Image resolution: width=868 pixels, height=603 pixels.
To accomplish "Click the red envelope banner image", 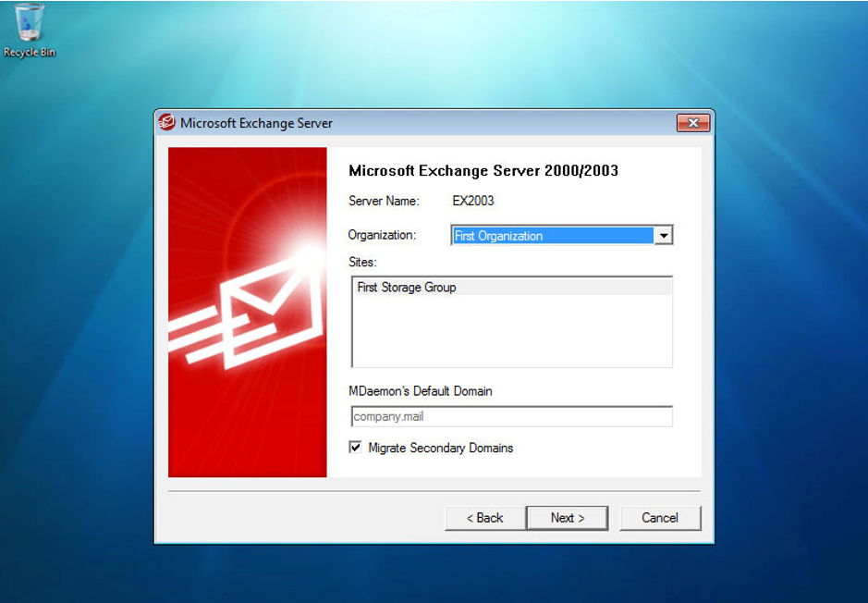I will pos(248,313).
